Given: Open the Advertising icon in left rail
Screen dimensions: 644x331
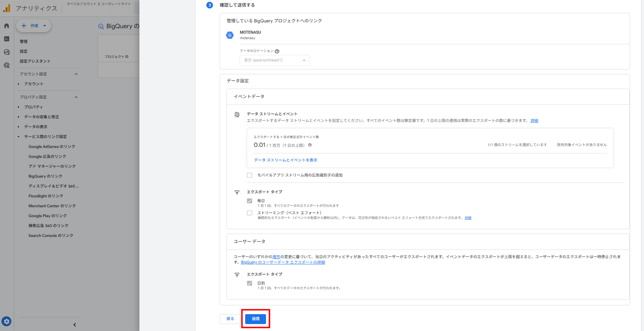Looking at the screenshot, I should 7,65.
